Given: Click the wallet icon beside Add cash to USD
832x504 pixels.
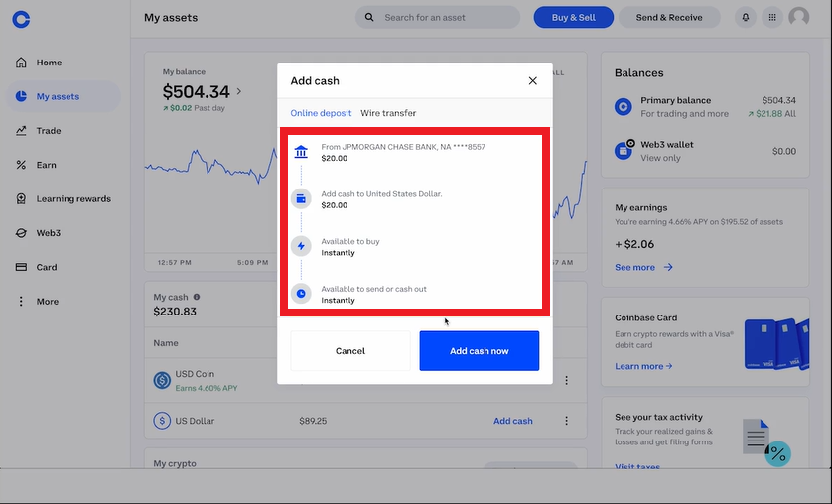Looking at the screenshot, I should click(301, 199).
